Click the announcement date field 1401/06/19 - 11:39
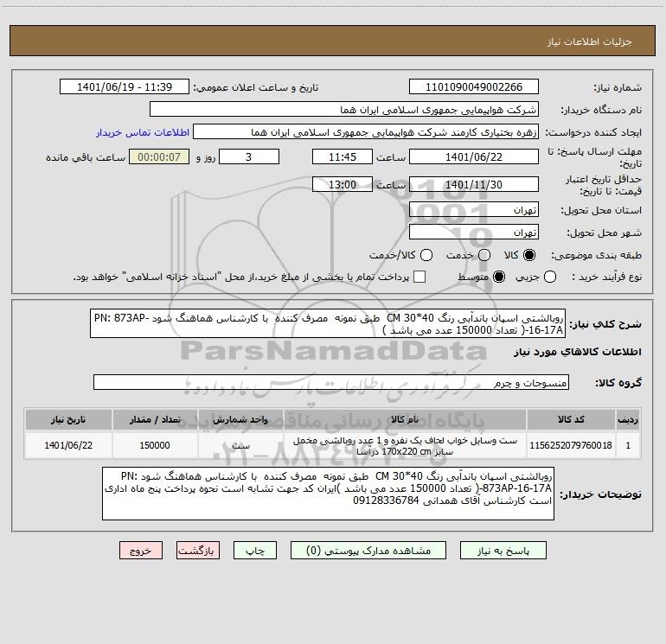Screen dimensions: 666x644 coord(125,87)
